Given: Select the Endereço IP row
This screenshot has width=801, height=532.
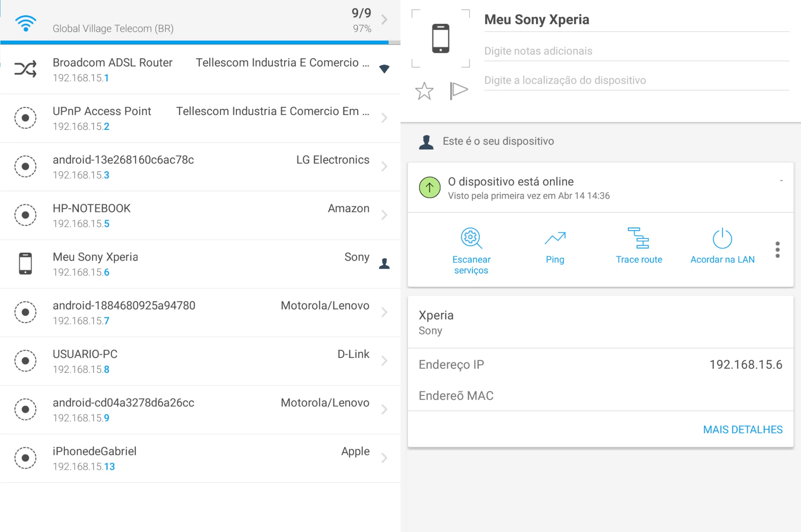Looking at the screenshot, I should pos(600,365).
